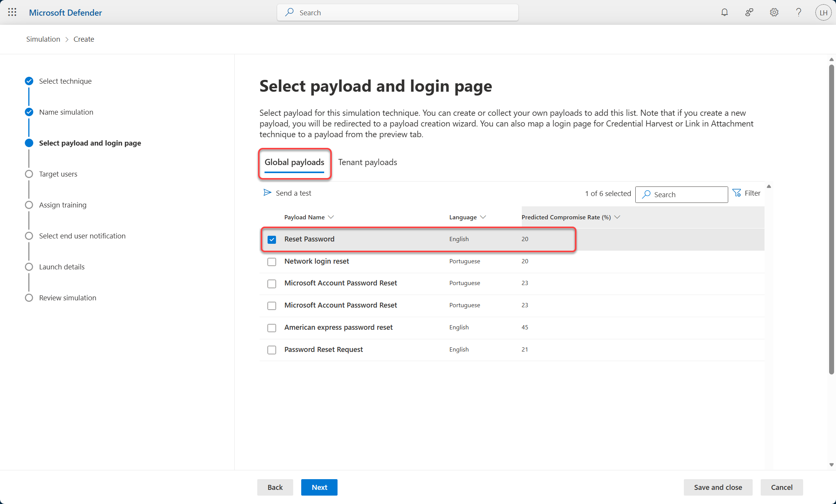836x504 pixels.
Task: Click the Next button
Action: (319, 487)
